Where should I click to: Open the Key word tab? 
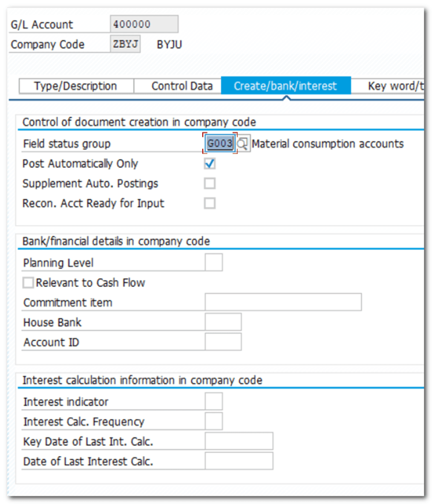tap(392, 86)
